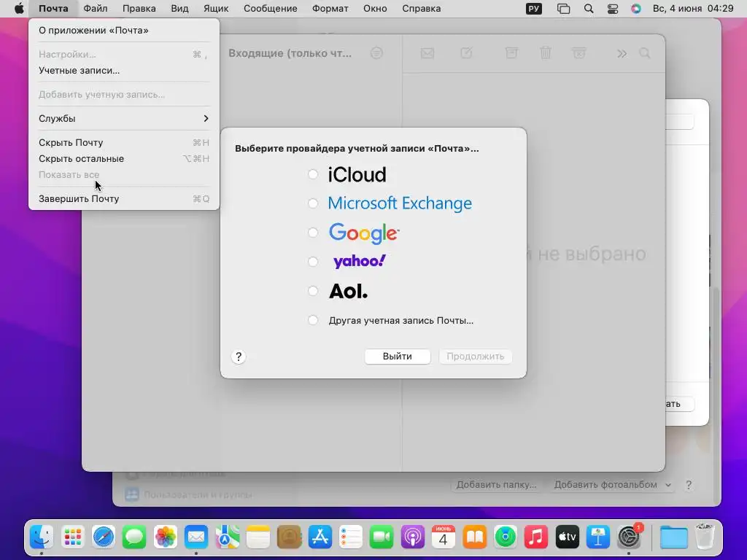Choose the Yahoo provider radio button

click(312, 262)
